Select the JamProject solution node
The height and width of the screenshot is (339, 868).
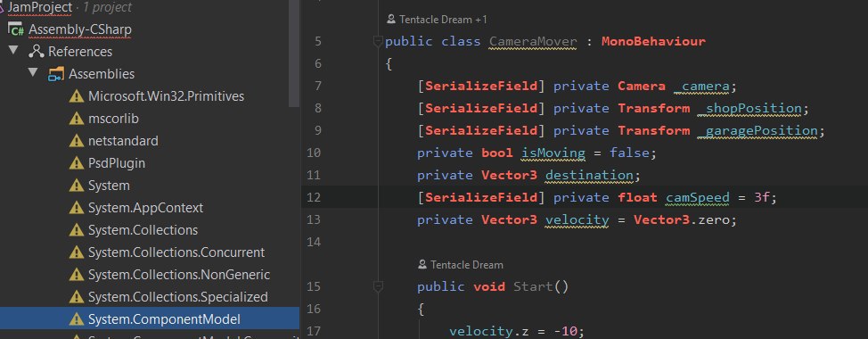tap(40, 7)
